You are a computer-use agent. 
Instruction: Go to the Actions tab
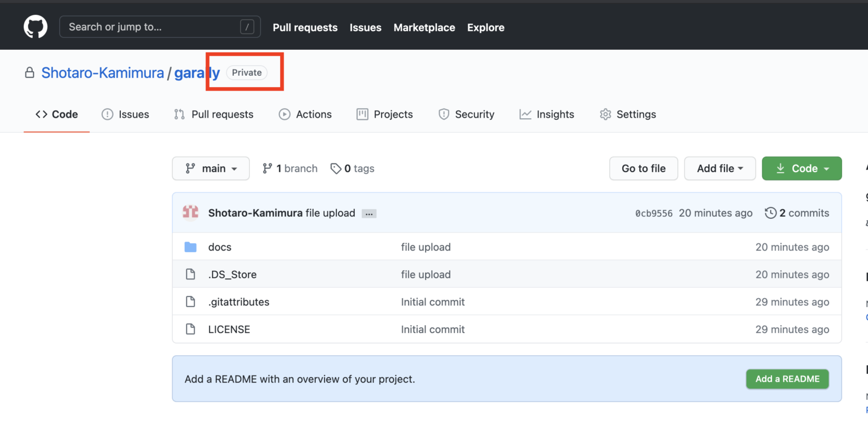pos(305,114)
